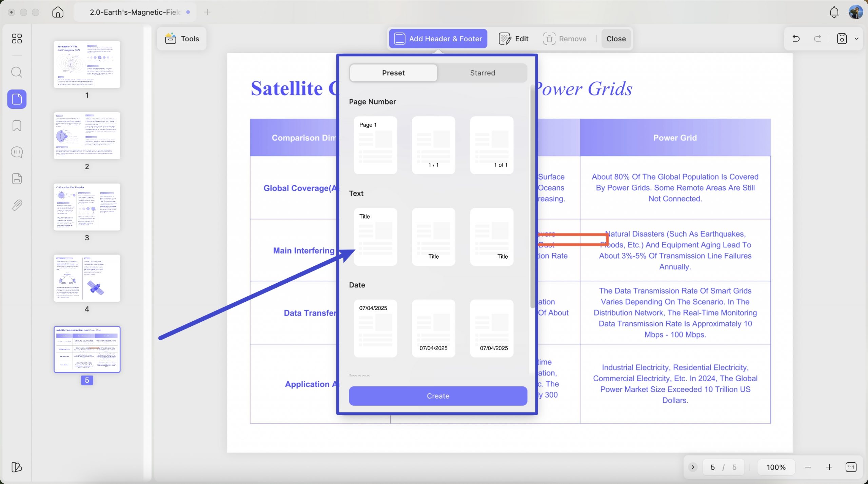Redo the last action
Screen dimensions: 868x484
click(x=817, y=39)
